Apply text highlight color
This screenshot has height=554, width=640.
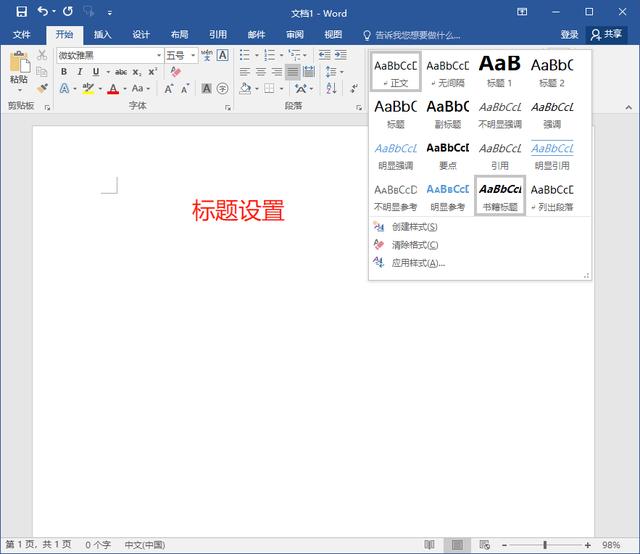tap(88, 88)
